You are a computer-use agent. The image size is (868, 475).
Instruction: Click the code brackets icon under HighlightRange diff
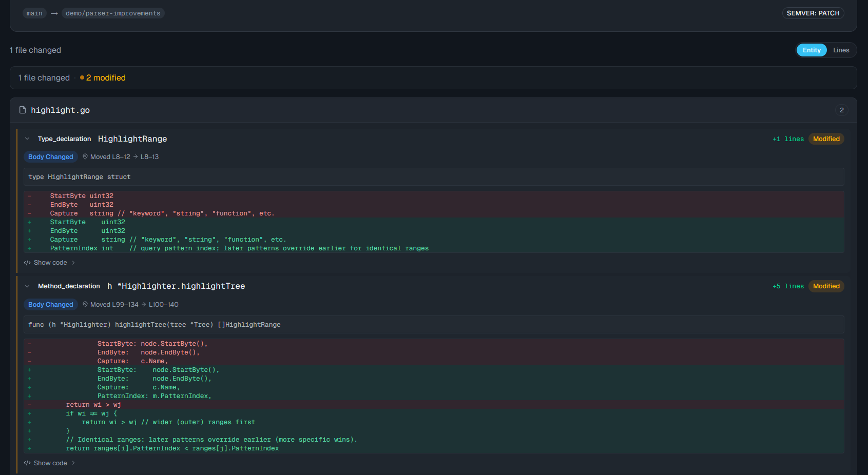click(x=27, y=263)
